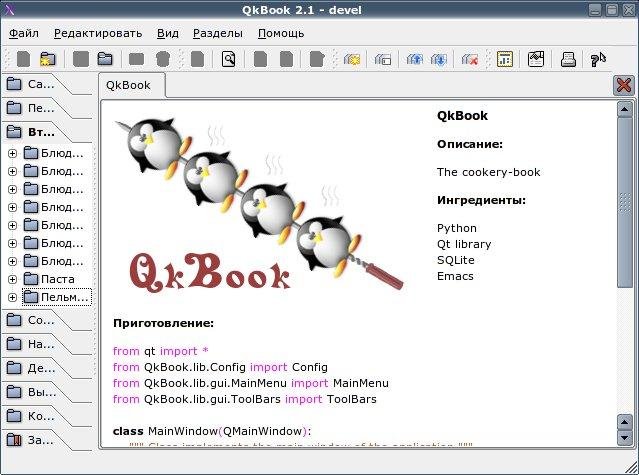
Task: Switch to the За... sidebar section
Action: [x=41, y=440]
